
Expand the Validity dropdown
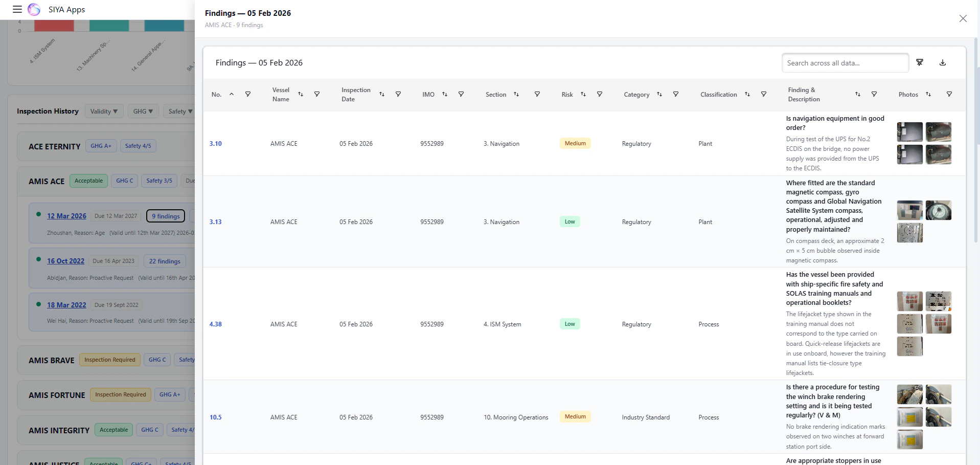tap(104, 111)
